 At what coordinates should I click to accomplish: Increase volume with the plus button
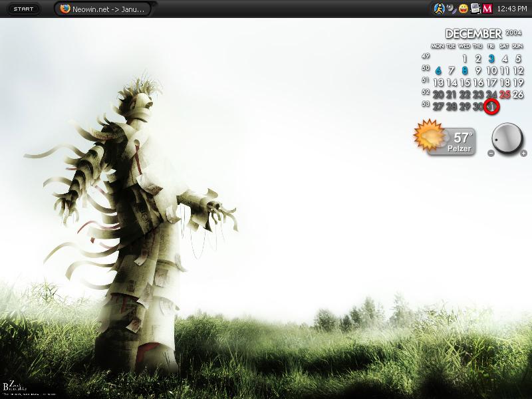pos(523,154)
